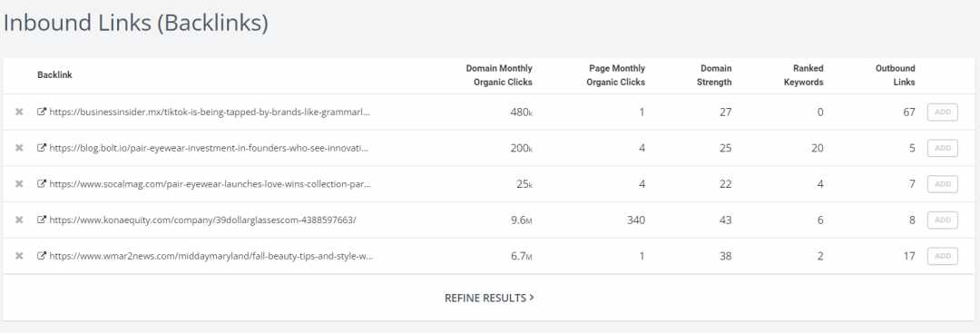Open external link icon for businessinsider.mx
This screenshot has width=980, height=333.
click(42, 112)
